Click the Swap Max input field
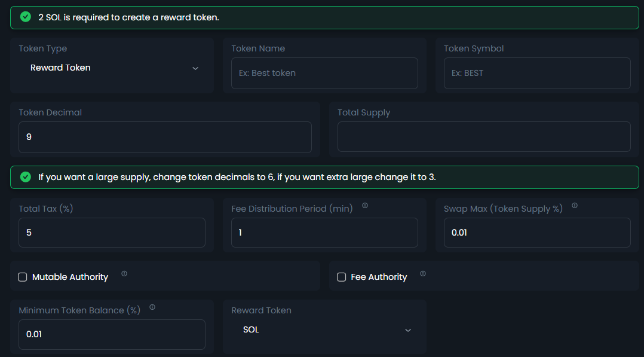This screenshot has width=644, height=357. click(537, 233)
